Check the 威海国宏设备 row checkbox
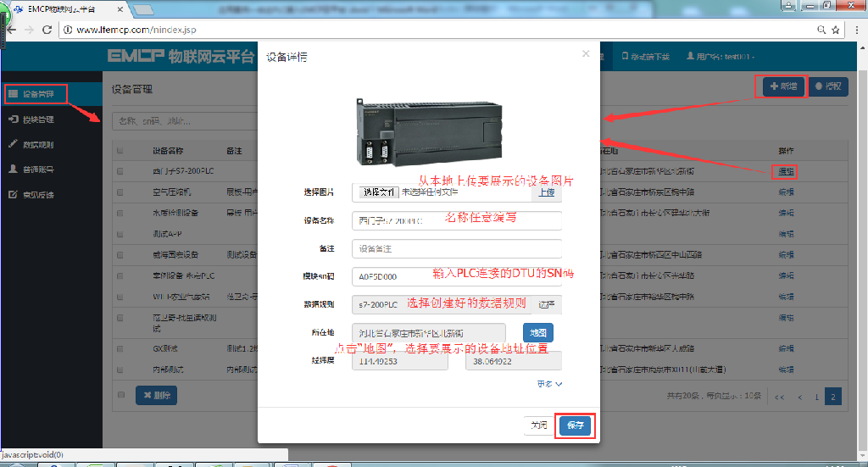Screen dimensions: 868x467 [120, 255]
